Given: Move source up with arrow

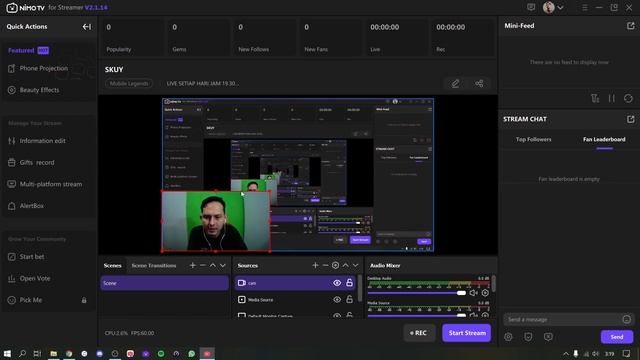Looking at the screenshot, I should click(345, 265).
